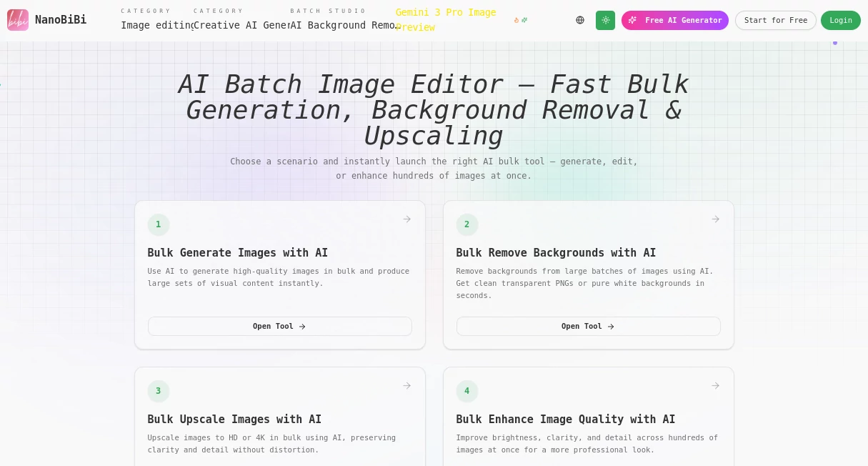Image resolution: width=868 pixels, height=466 pixels.
Task: Open the language selector globe icon
Action: [x=580, y=20]
